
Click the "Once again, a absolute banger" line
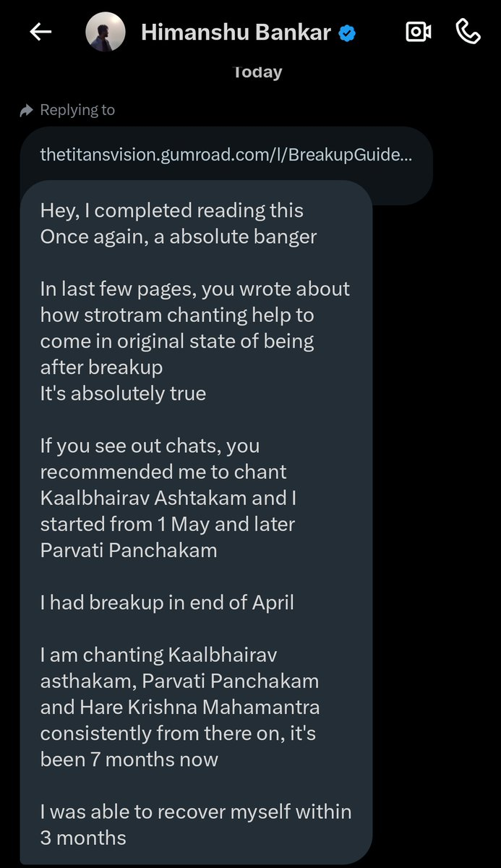pyautogui.click(x=179, y=237)
